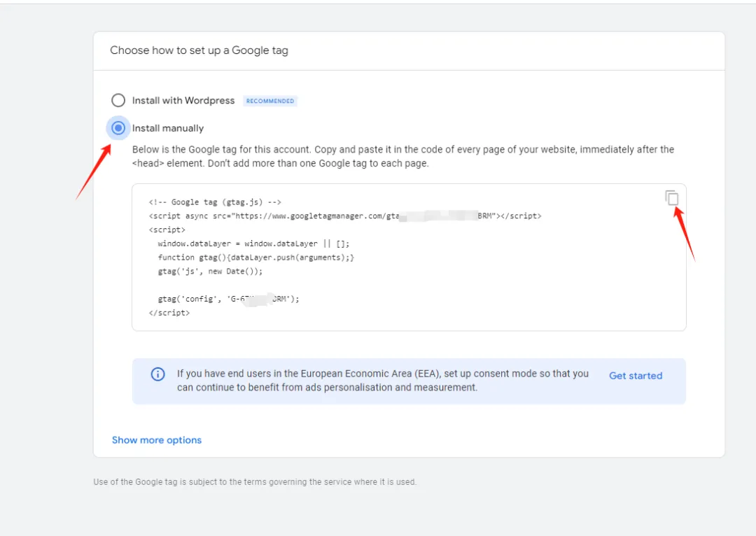Click the "gtag('config'" code line
This screenshot has height=536, width=756.
point(228,299)
